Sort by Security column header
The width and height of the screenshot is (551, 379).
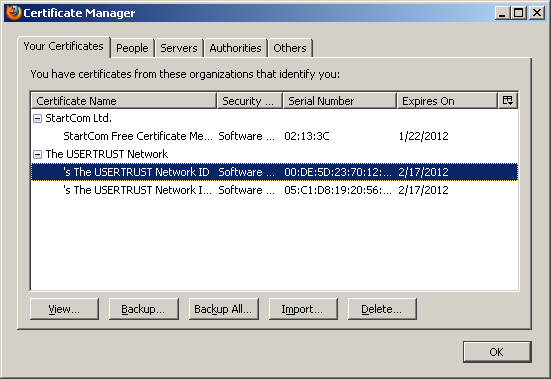(x=250, y=101)
